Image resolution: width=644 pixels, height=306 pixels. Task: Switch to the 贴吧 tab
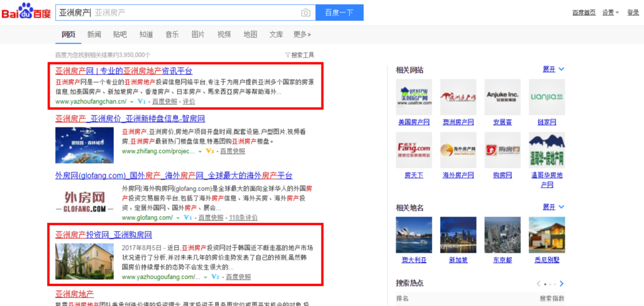[120, 35]
